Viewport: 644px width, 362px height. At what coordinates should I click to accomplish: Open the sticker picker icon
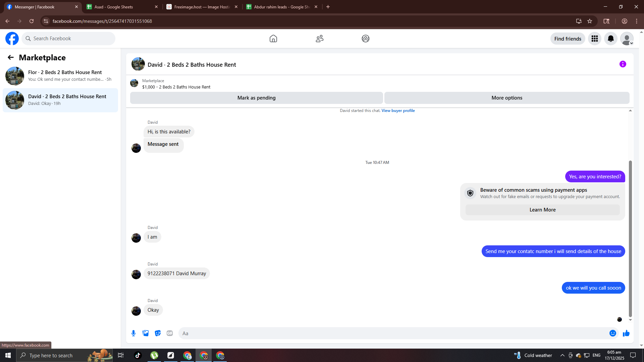pos(158,333)
